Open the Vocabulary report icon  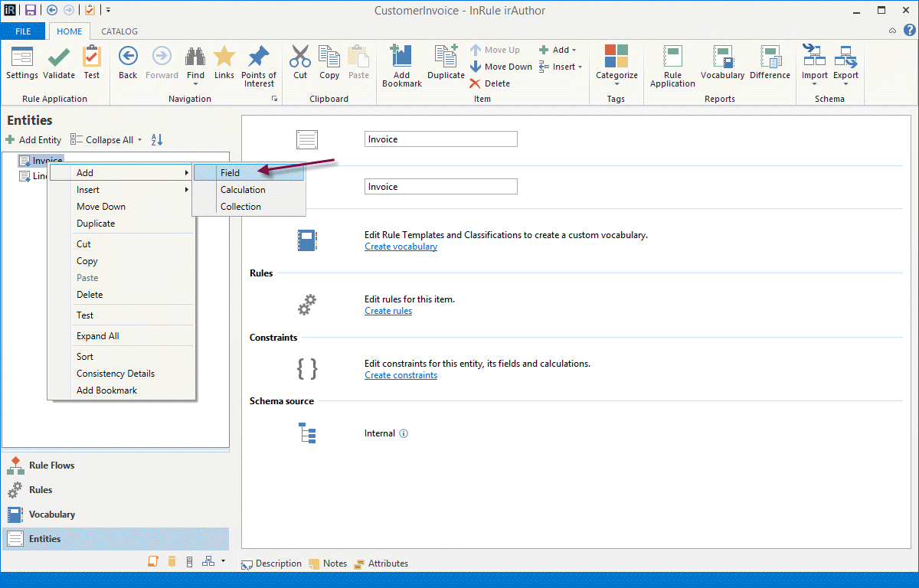[722, 57]
